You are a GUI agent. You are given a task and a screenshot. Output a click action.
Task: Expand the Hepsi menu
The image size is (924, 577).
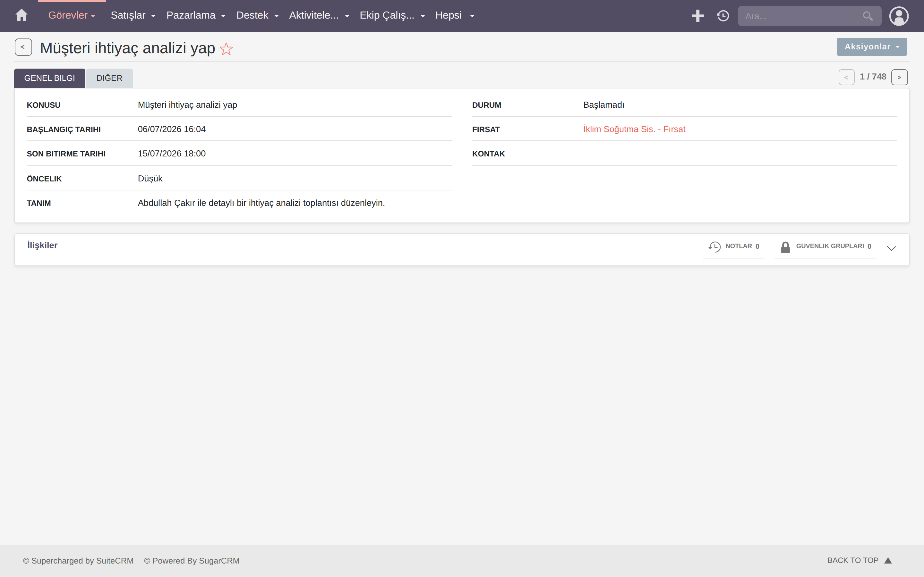tap(454, 15)
